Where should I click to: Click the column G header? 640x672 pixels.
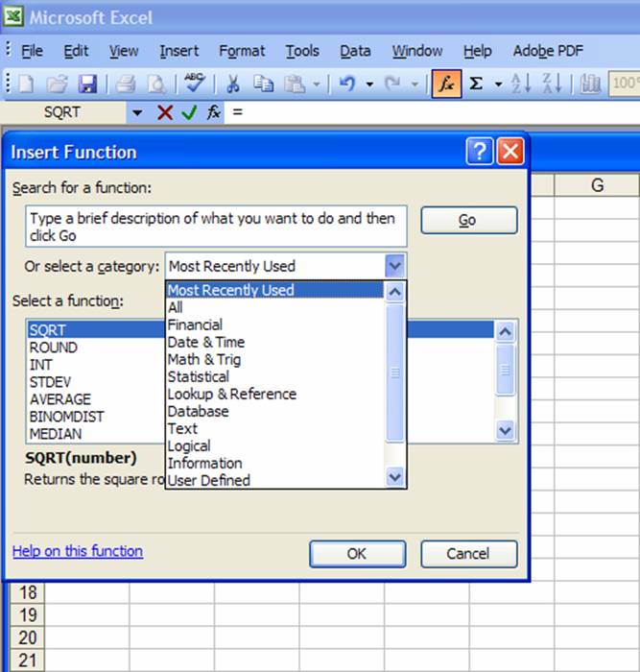pos(597,185)
